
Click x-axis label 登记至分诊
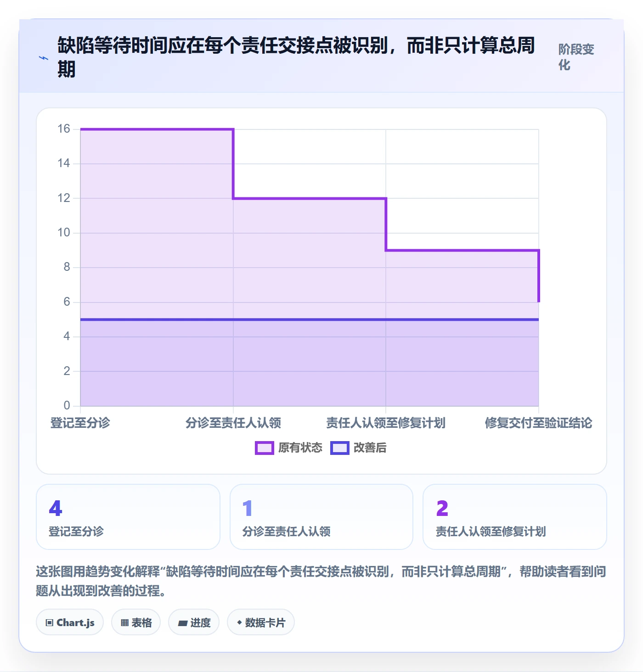coord(80,423)
